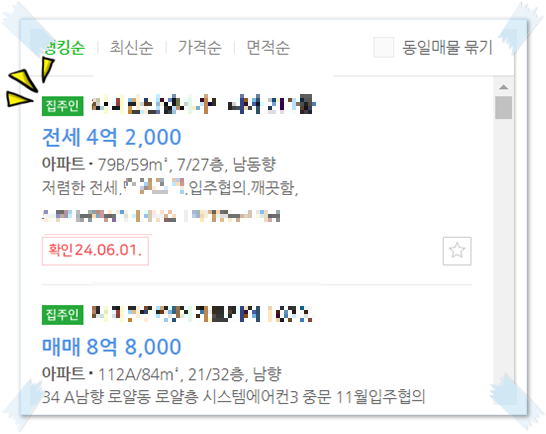546x434 pixels.
Task: Sort listings by 랭킹순
Action: [x=64, y=47]
